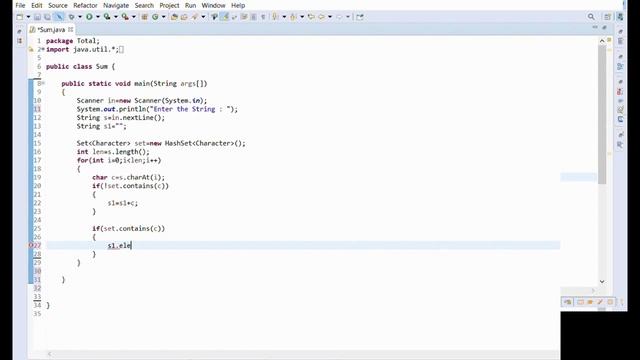
Task: Click the Open Type icon
Action: 174,17
